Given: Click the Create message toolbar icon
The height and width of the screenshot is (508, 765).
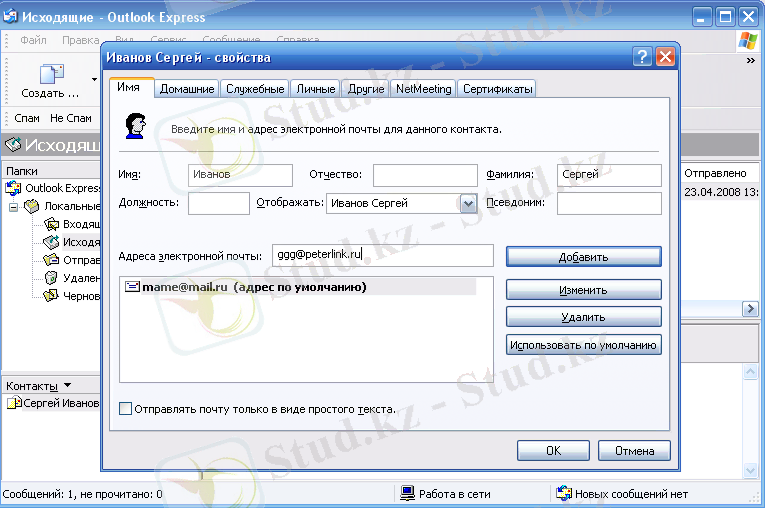Looking at the screenshot, I should (51, 74).
